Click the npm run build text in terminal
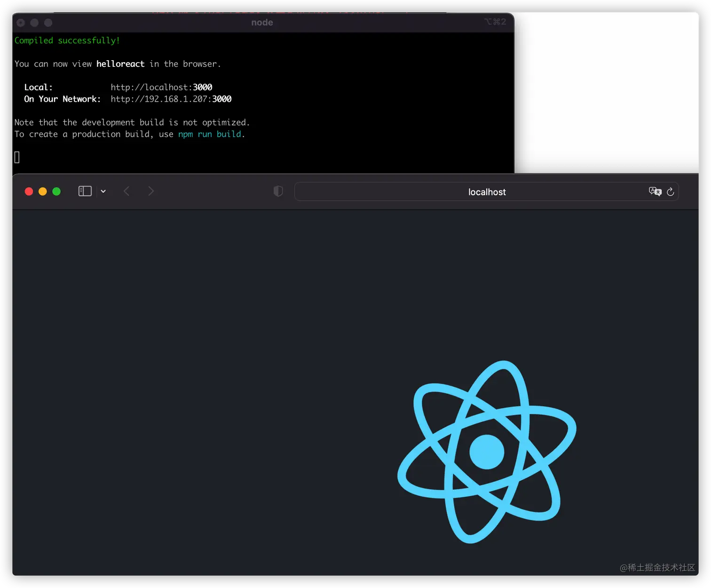Viewport: 711px width, 588px height. (x=210, y=134)
